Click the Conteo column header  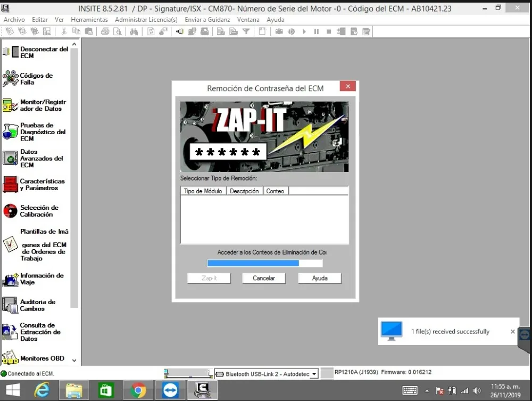(275, 191)
